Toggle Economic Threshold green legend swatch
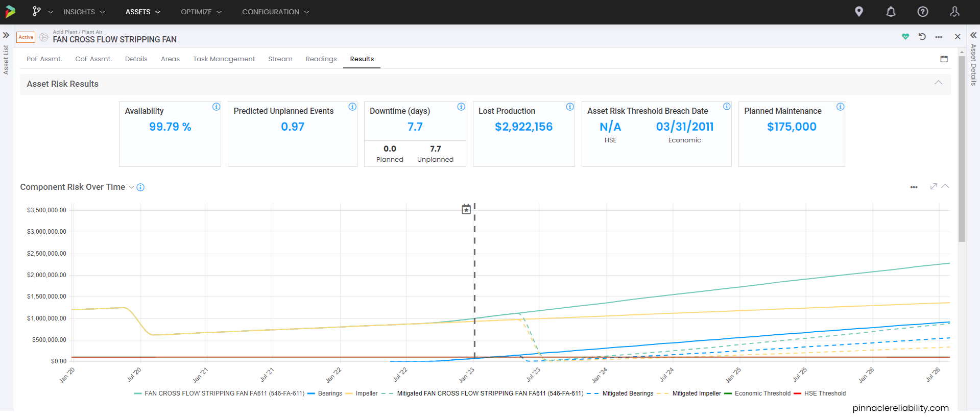The height and width of the screenshot is (420, 980). pyautogui.click(x=728, y=393)
